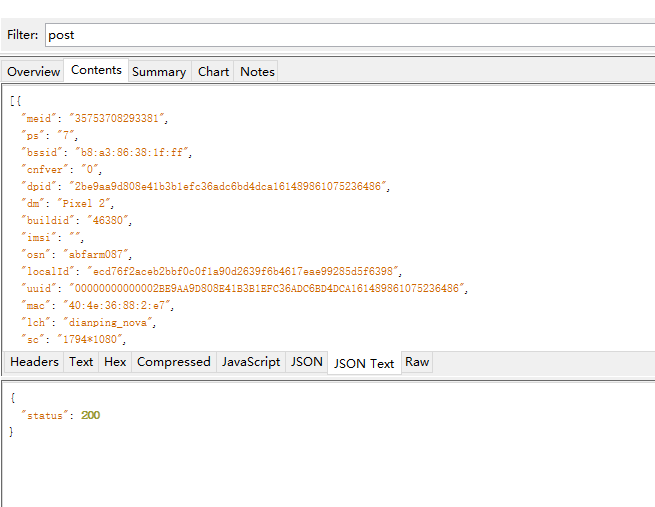Open the Headers response tab

coord(34,362)
